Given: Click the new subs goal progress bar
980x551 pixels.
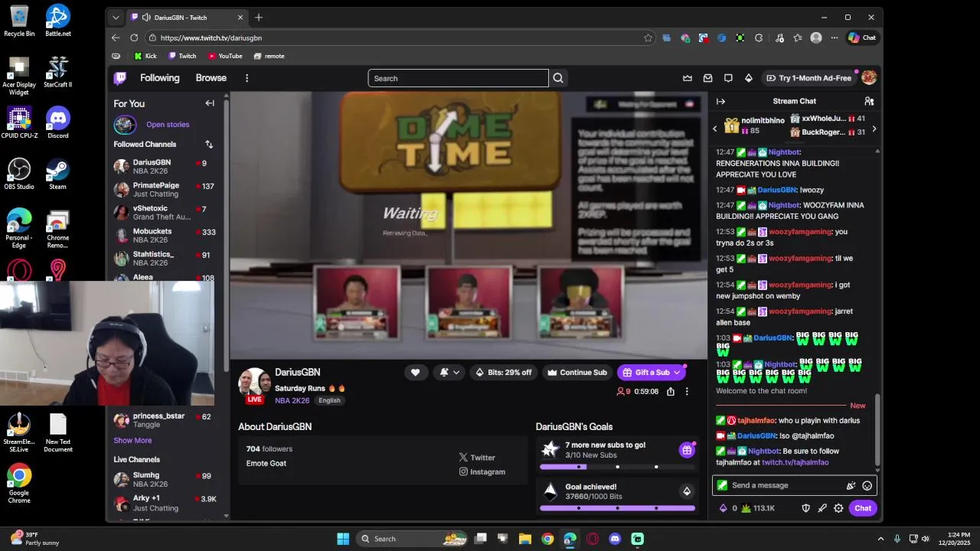Looking at the screenshot, I should tap(617, 467).
